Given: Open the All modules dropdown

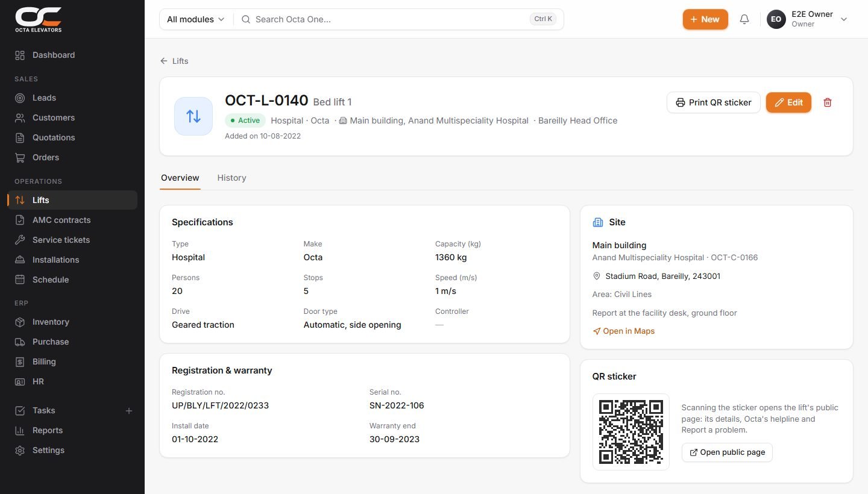Looking at the screenshot, I should click(196, 19).
